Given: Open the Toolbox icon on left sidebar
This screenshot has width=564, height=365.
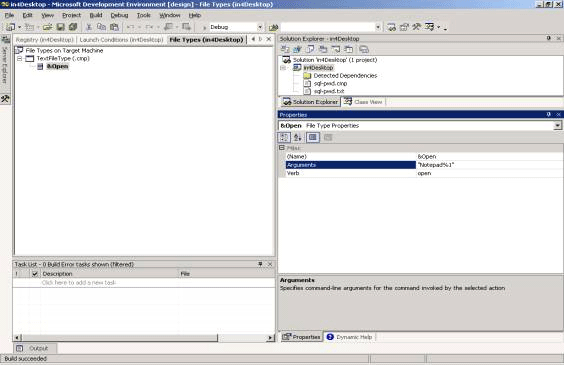Looking at the screenshot, I should coord(5,99).
